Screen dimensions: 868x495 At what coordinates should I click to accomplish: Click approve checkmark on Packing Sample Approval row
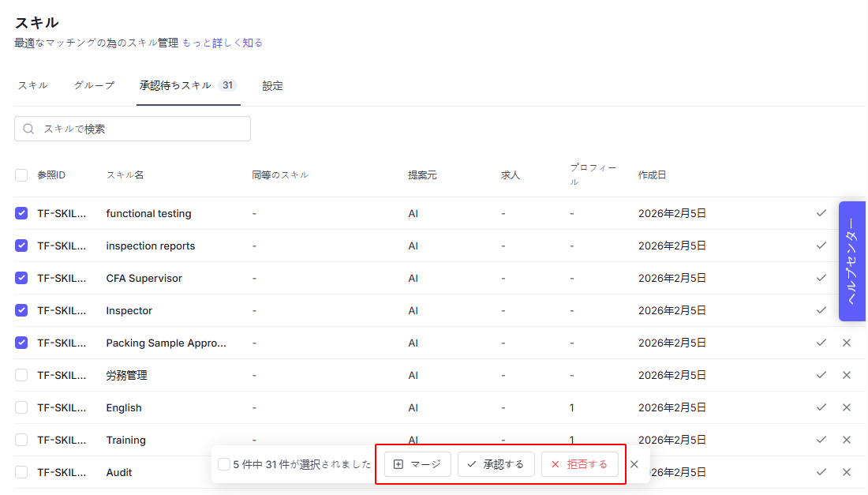[821, 343]
